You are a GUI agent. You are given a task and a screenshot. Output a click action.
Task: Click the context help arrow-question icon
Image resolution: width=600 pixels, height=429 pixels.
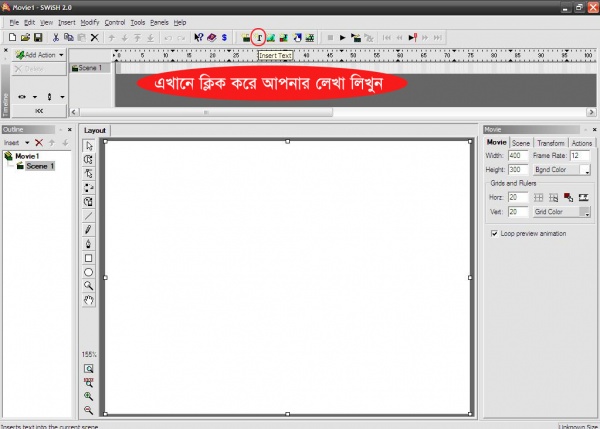click(199, 38)
